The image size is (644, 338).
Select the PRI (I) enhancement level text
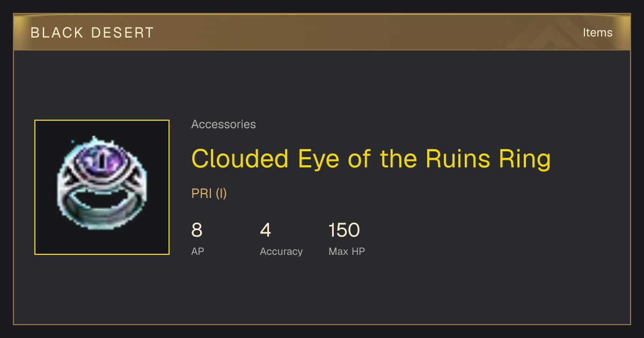209,193
